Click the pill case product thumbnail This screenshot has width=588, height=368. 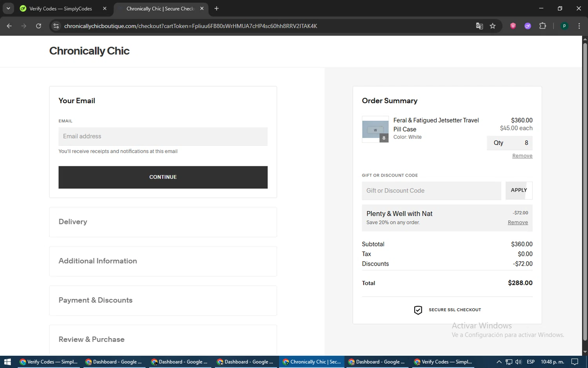[375, 129]
